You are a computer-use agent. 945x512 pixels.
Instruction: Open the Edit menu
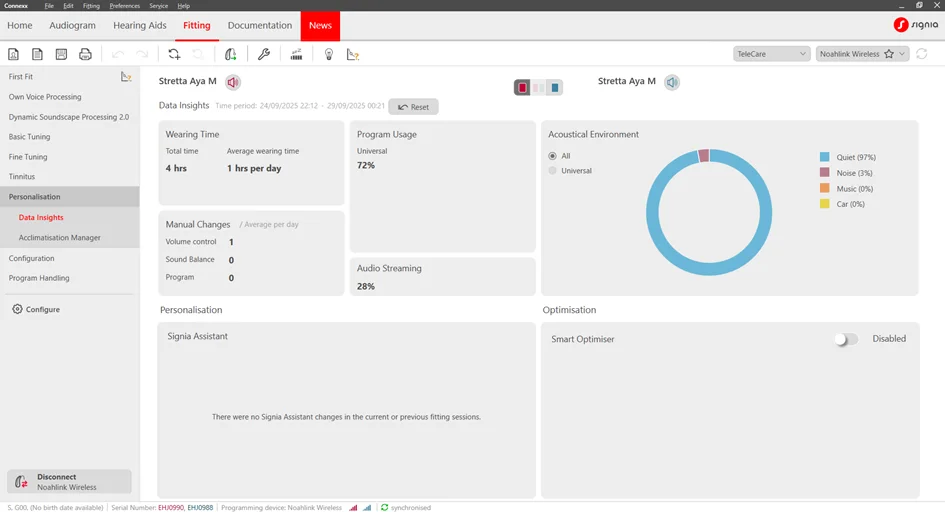coord(68,5)
